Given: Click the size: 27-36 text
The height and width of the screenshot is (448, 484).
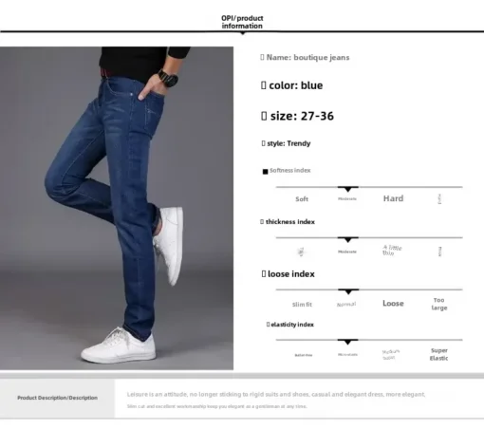Looking at the screenshot, I should (x=297, y=116).
